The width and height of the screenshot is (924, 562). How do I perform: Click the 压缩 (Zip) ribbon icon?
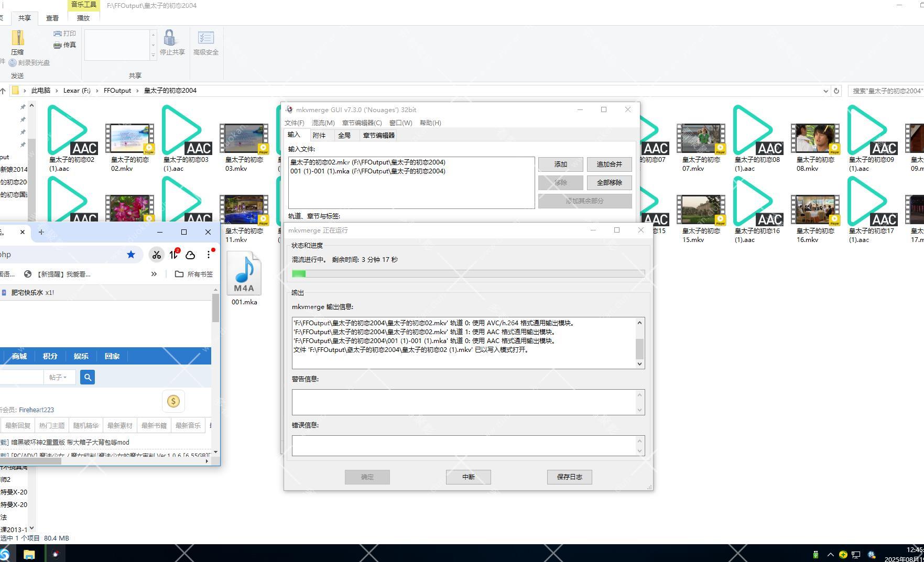(18, 38)
